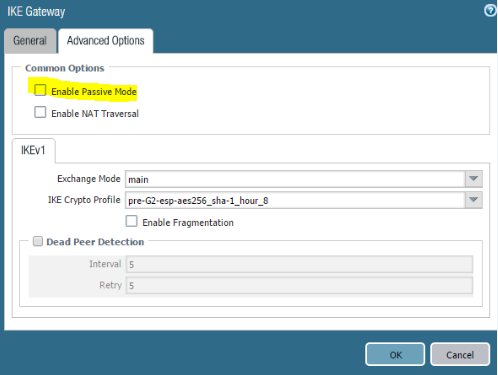Expand the IKE Crypto Profile dropdown arrow
498x375 pixels.
pos(474,200)
